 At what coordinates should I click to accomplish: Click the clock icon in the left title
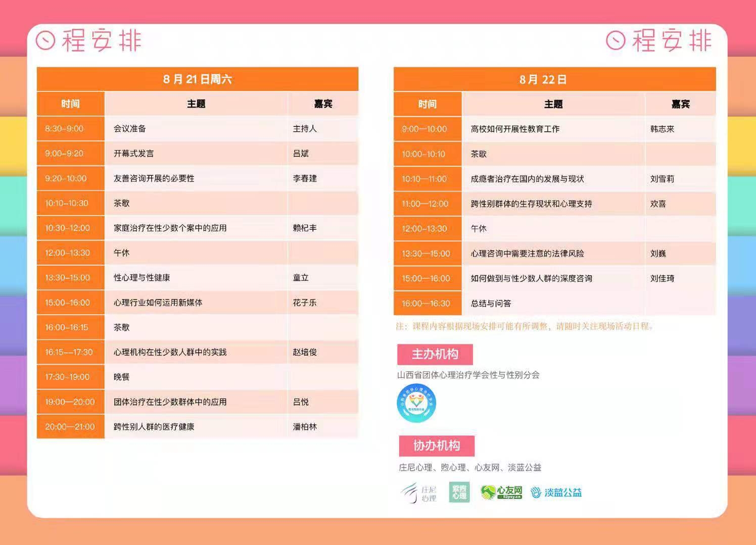(x=45, y=40)
